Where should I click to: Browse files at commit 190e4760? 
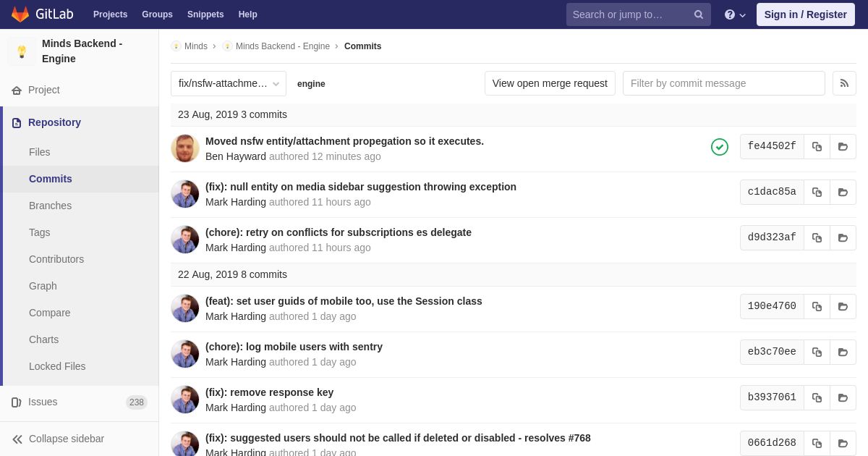[x=843, y=306]
